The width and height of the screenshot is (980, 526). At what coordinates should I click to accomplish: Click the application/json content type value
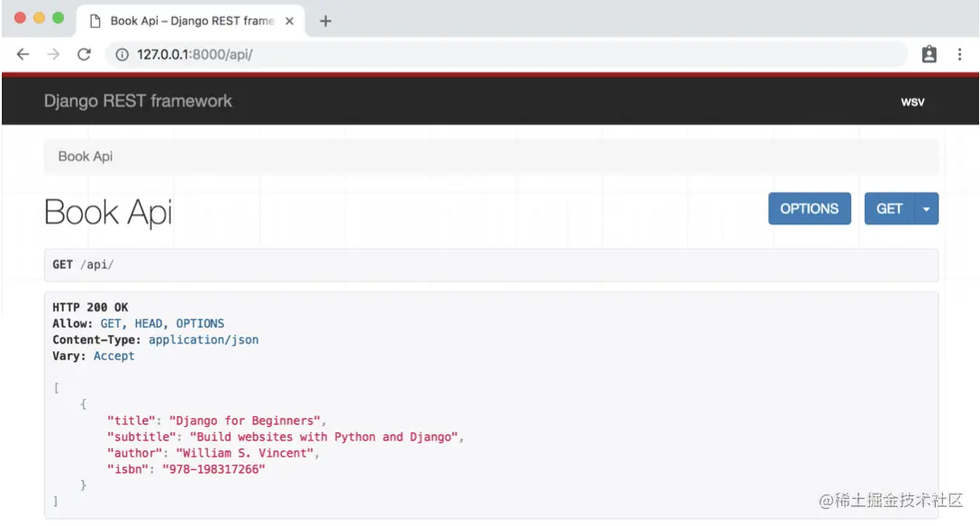pos(204,340)
